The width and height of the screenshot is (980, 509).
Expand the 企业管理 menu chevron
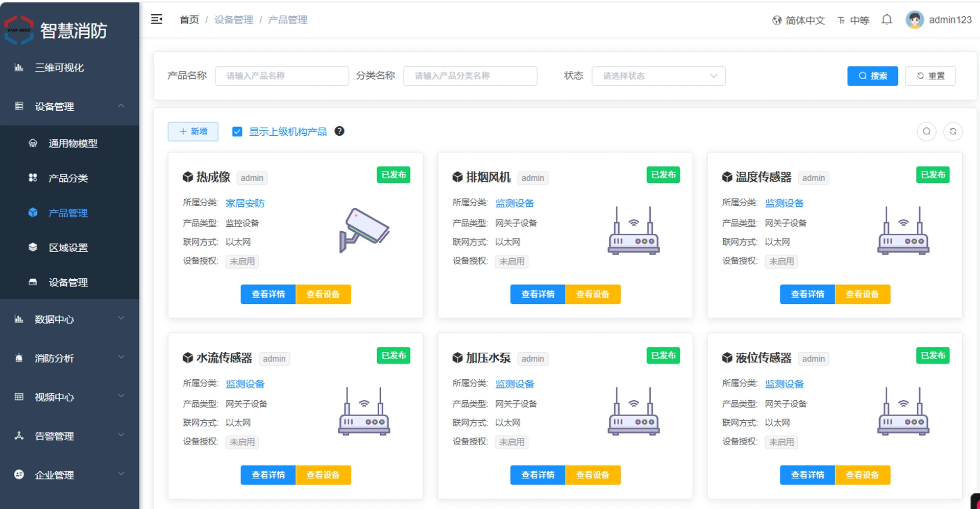tap(121, 474)
